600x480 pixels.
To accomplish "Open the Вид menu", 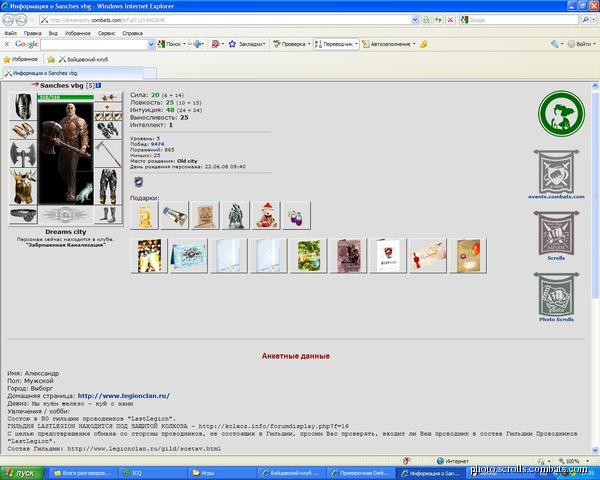I will 53,33.
